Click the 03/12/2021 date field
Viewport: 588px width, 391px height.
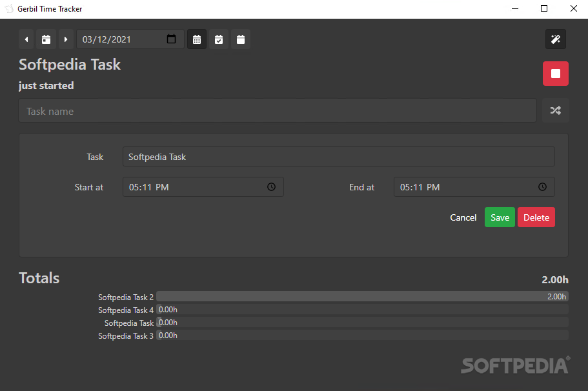(x=130, y=39)
